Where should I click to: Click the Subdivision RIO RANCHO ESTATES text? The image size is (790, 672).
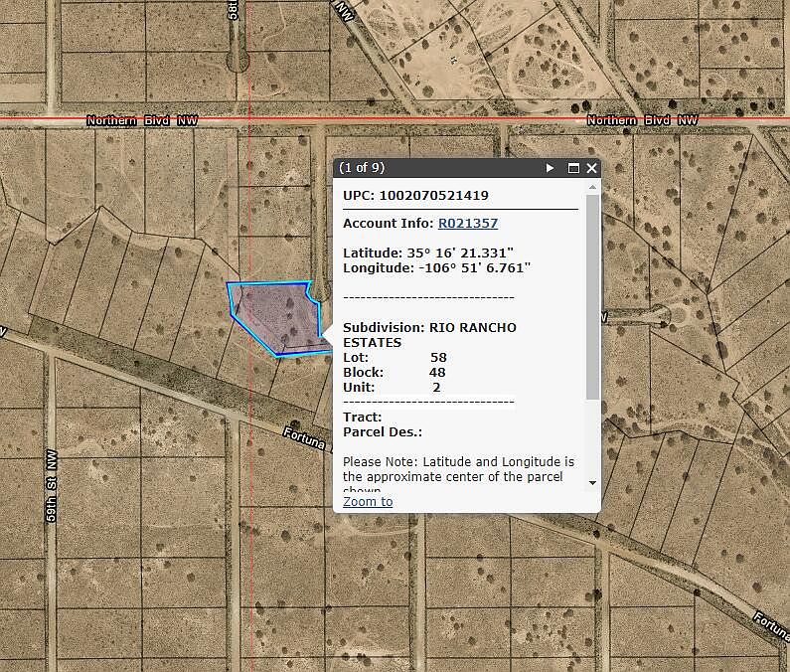click(x=429, y=335)
